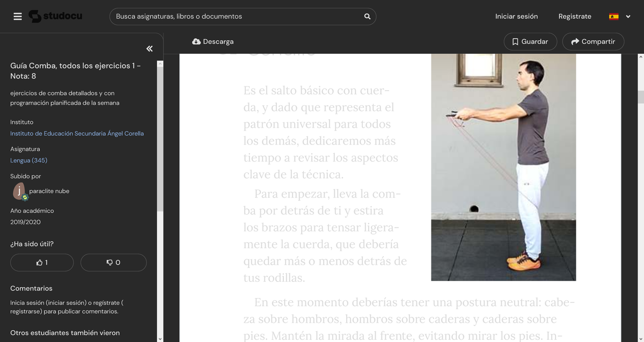Screen dimensions: 644x342
Task: Click the registrarse link in Comentarios
Action: (x=24, y=311)
